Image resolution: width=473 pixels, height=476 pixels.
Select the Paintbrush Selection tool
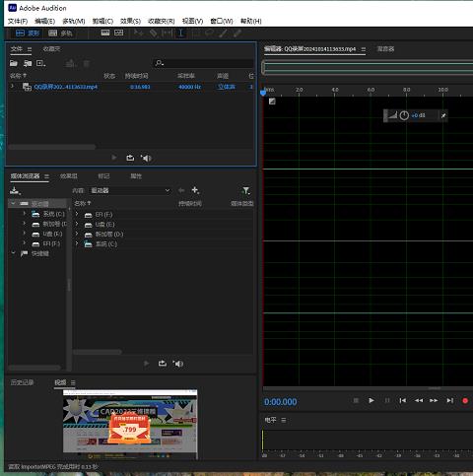223,33
